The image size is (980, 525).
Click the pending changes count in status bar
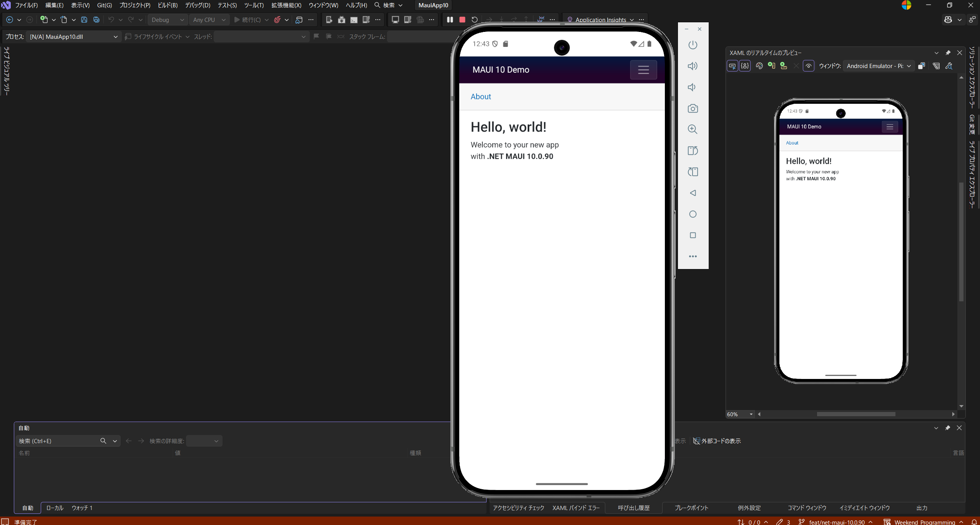(x=783, y=522)
